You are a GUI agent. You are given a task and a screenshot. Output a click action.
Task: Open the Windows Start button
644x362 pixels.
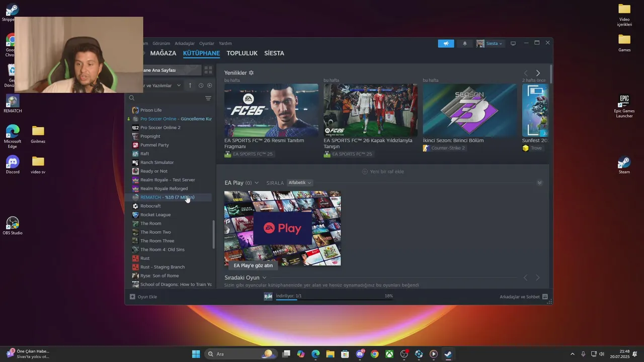196,354
